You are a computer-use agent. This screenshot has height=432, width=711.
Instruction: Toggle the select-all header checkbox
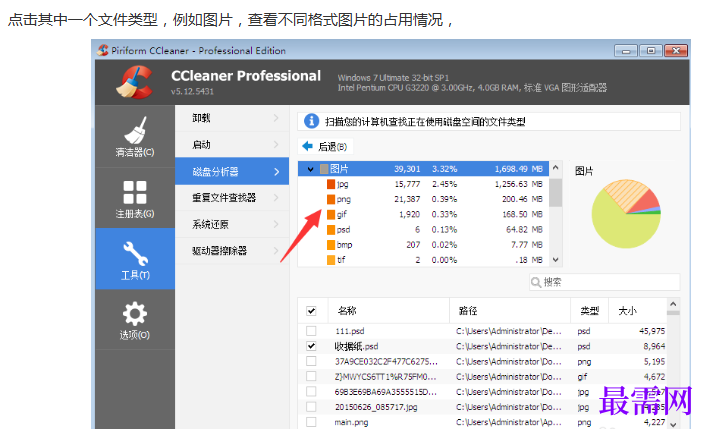(311, 311)
